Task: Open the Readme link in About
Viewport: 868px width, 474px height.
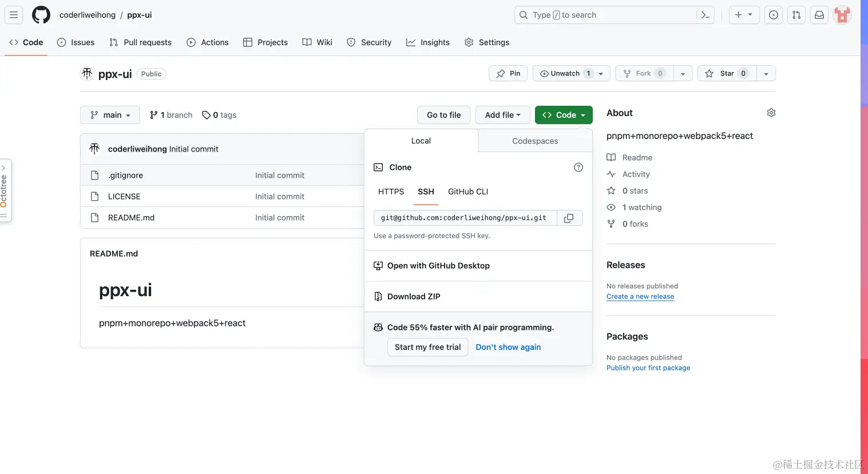Action: click(629, 158)
